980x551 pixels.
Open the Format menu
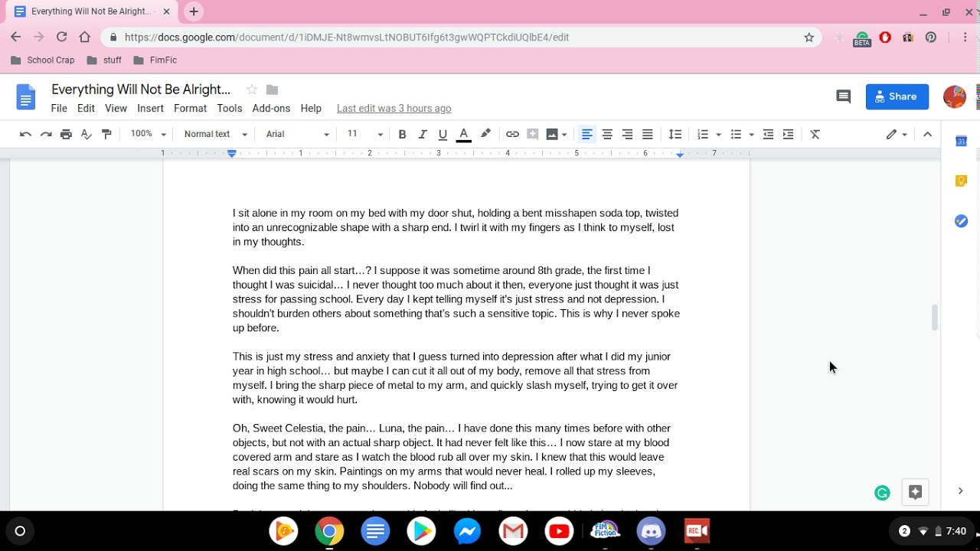190,109
